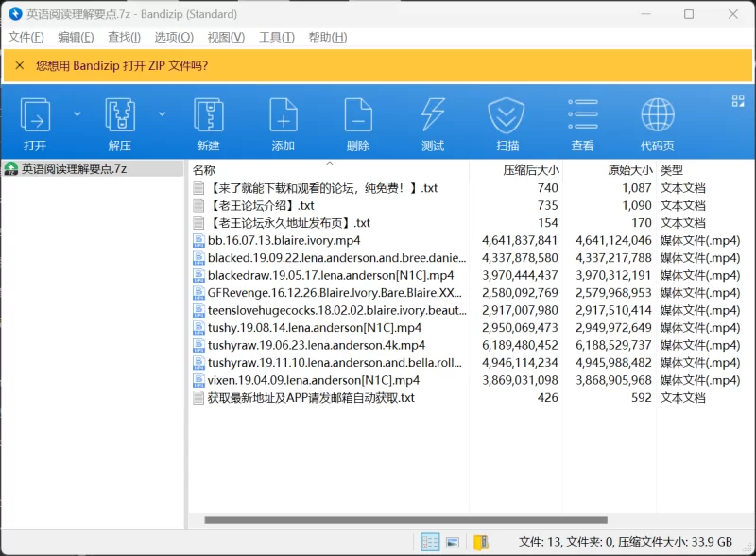
Task: Click the sort chevron above 名称 column
Action: pos(329,163)
